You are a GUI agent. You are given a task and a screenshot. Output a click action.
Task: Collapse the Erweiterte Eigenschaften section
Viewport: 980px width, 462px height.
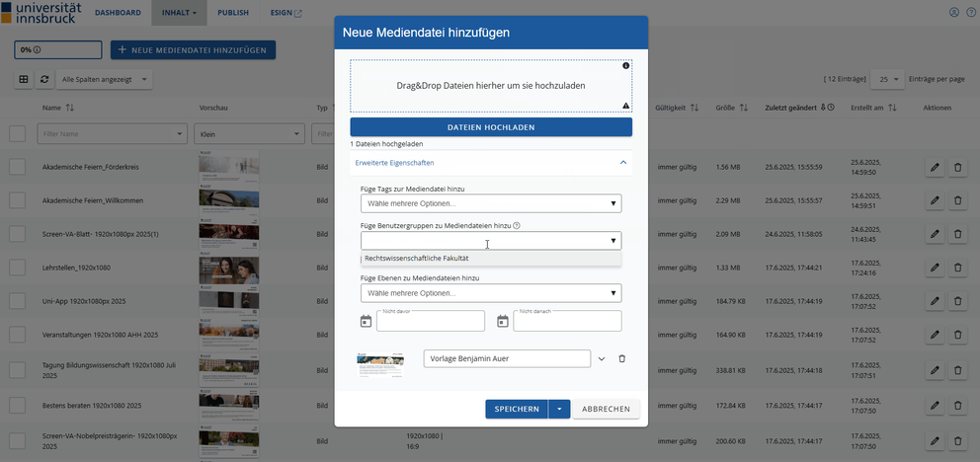coord(622,162)
